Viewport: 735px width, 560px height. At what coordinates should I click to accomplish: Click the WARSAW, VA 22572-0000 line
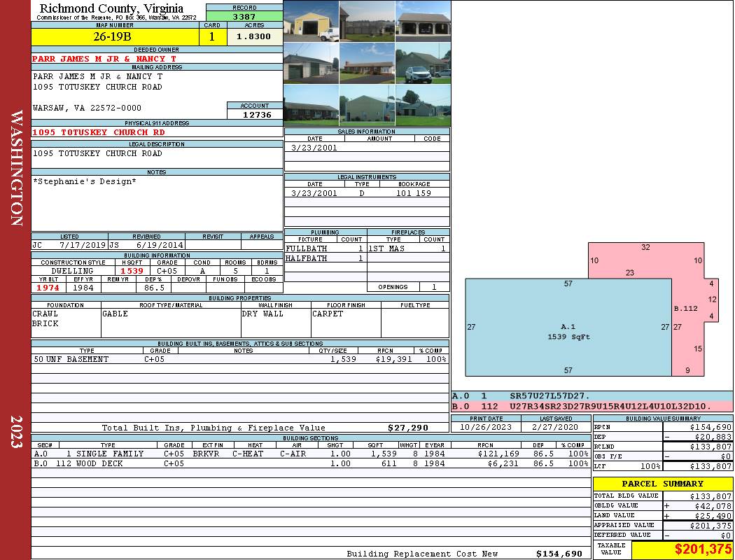(x=87, y=108)
